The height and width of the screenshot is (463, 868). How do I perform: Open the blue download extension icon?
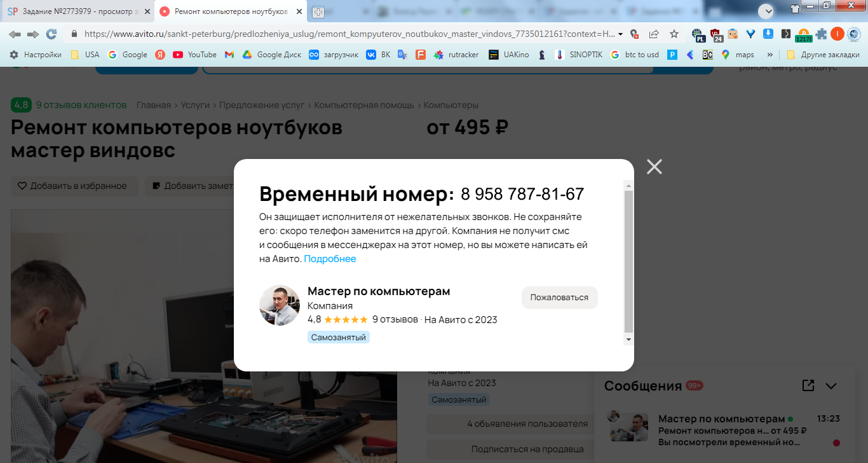coord(768,34)
